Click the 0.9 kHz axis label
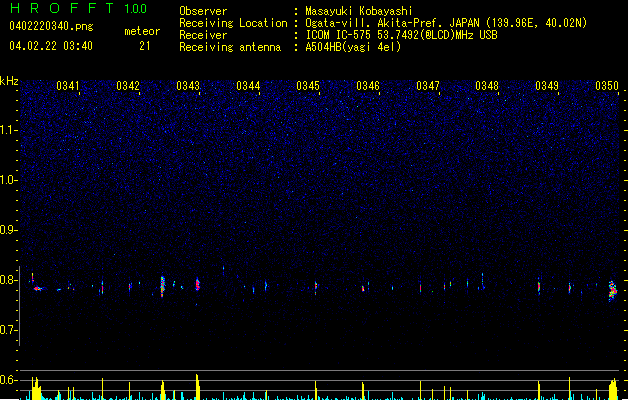This screenshot has height=400, width=629. pos(9,230)
